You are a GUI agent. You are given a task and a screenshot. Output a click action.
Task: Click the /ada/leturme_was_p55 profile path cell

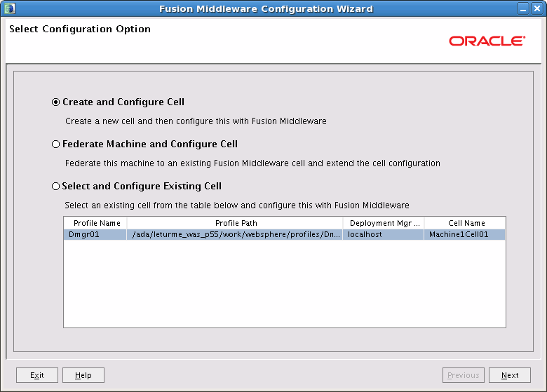[x=235, y=234]
